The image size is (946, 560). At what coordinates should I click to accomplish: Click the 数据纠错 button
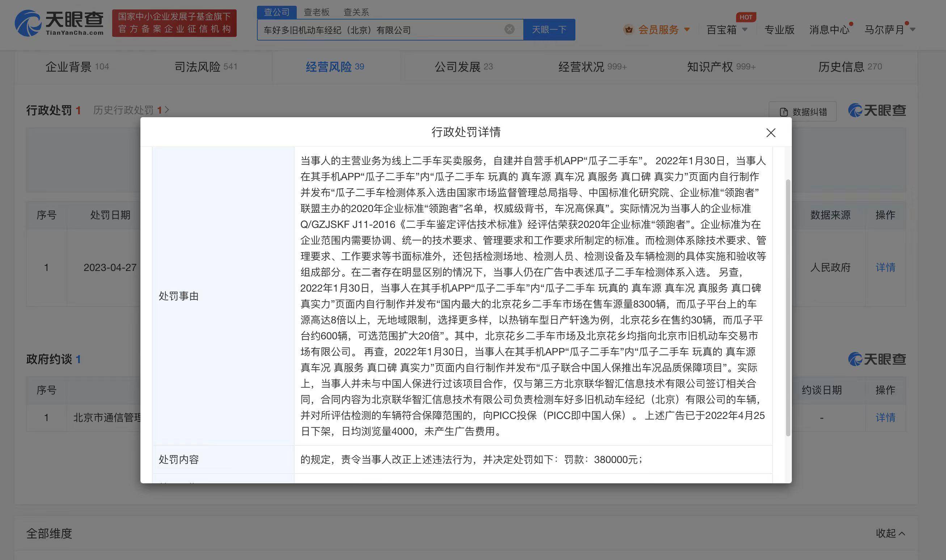click(803, 112)
